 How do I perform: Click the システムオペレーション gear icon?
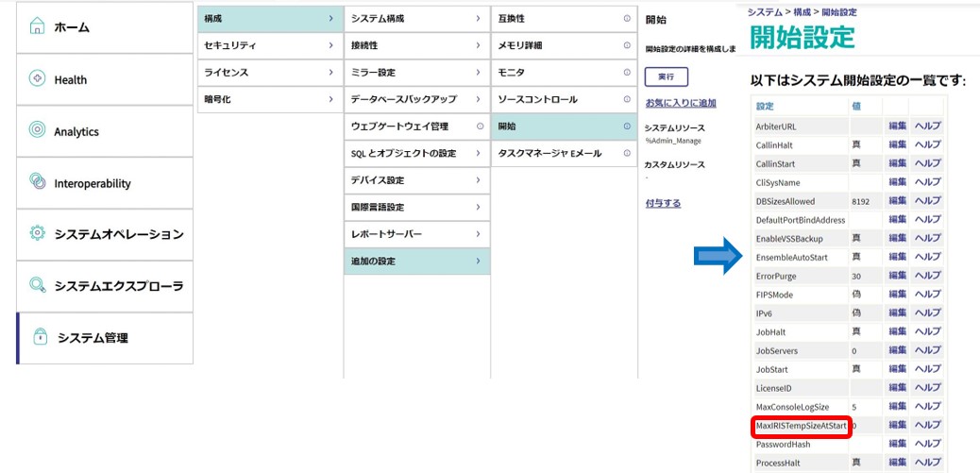(x=38, y=233)
